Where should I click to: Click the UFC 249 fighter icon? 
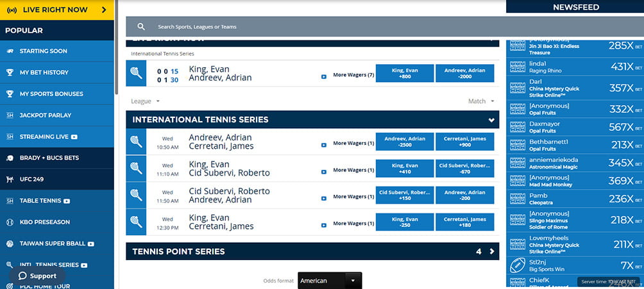click(x=10, y=179)
